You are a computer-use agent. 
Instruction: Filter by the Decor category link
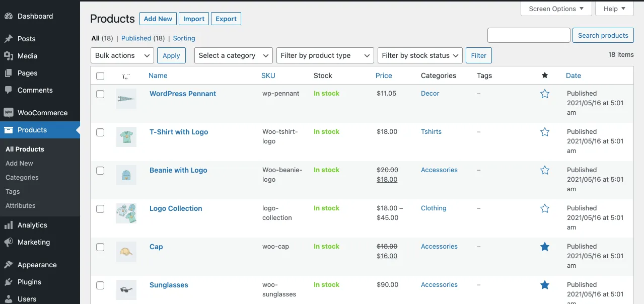(x=430, y=93)
